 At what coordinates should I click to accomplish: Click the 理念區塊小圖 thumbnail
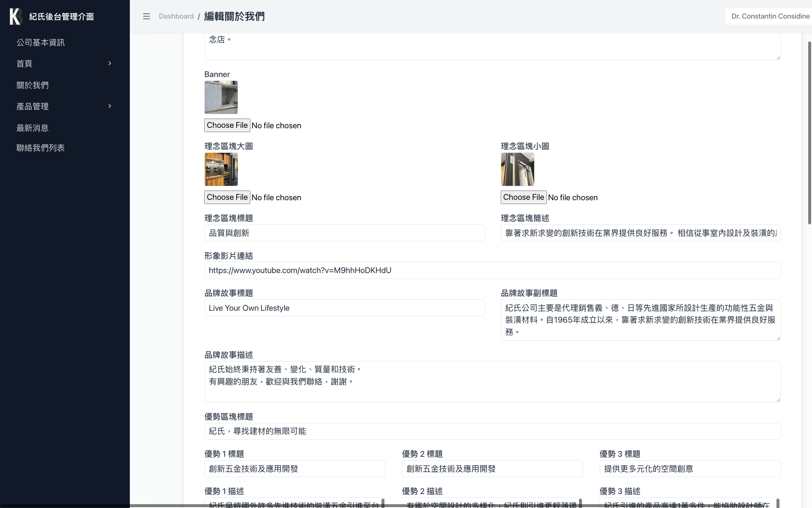[x=517, y=169]
